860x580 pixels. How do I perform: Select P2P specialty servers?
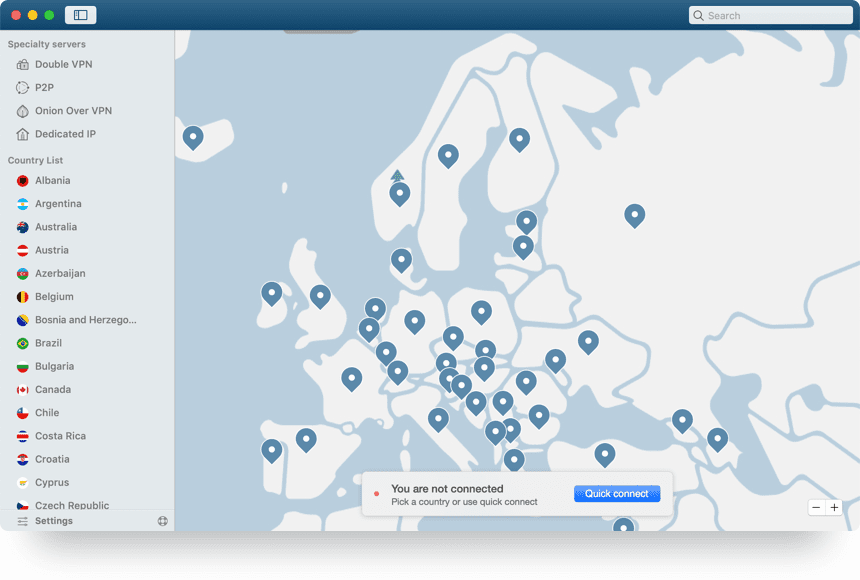[88, 87]
